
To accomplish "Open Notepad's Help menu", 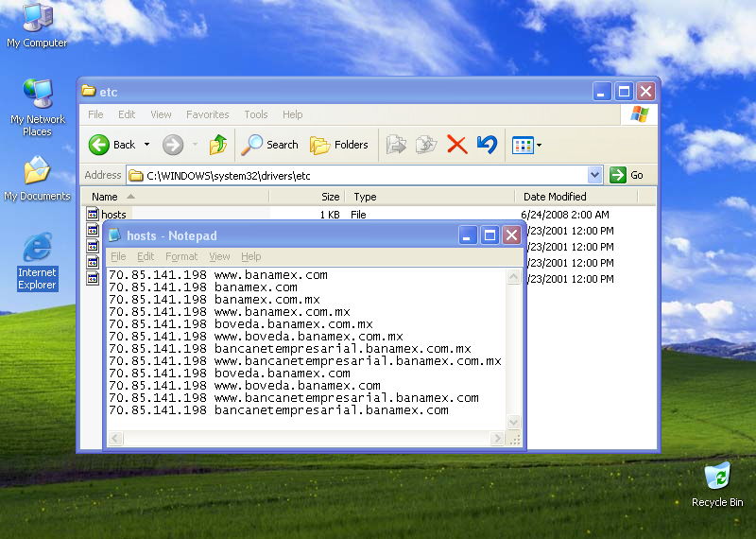I will pyautogui.click(x=250, y=256).
